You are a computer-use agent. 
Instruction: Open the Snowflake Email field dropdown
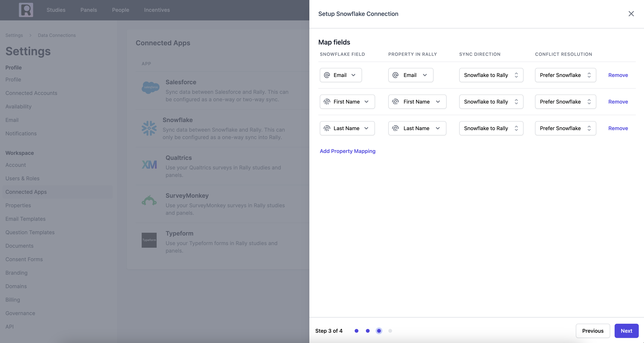tap(340, 75)
